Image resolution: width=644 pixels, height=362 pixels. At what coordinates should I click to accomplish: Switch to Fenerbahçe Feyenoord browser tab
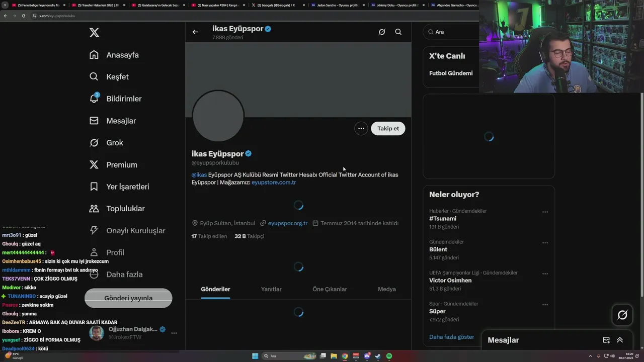coord(39,5)
